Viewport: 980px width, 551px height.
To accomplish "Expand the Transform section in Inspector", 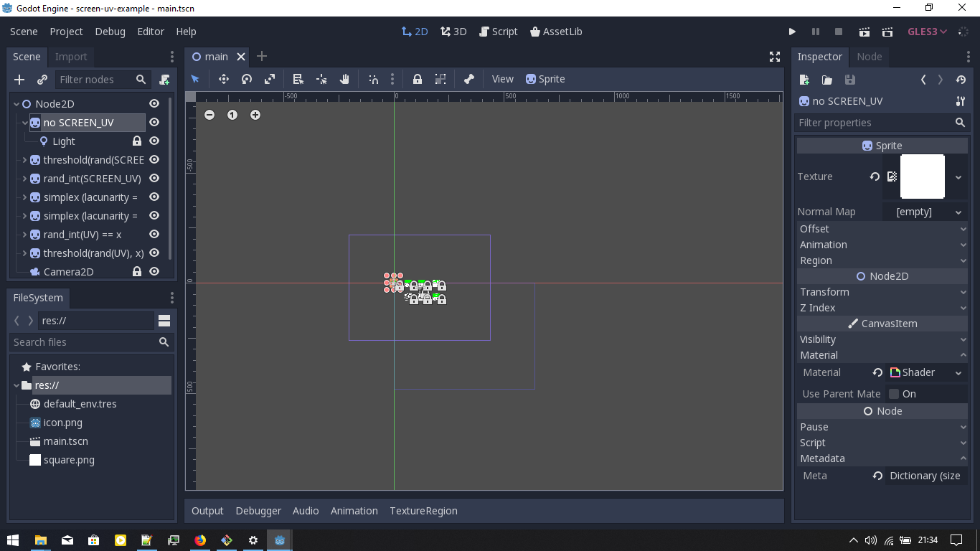I will pyautogui.click(x=882, y=292).
